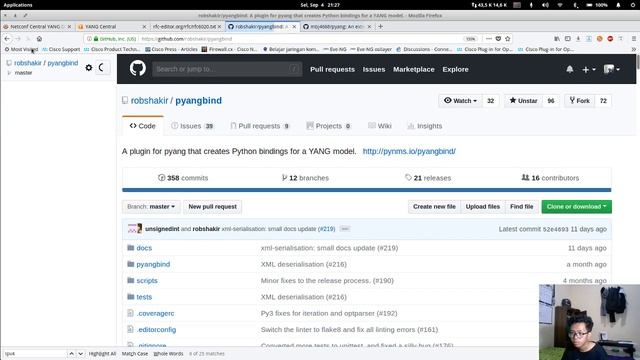Go back with the browser back arrow
The image size is (640, 360).
point(7,38)
